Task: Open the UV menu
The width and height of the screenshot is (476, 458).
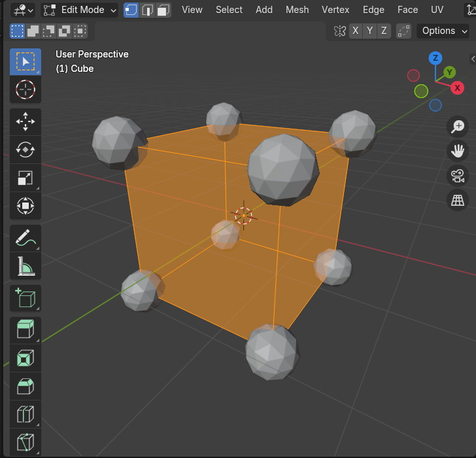Action: 437,10
